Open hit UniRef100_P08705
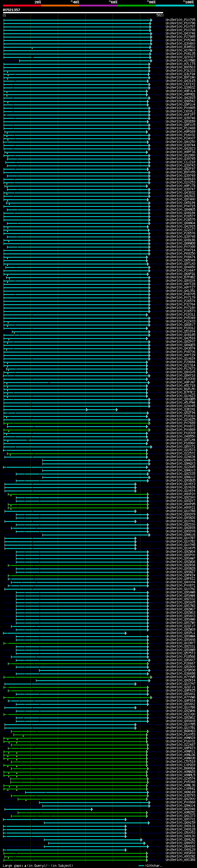 coord(180,294)
